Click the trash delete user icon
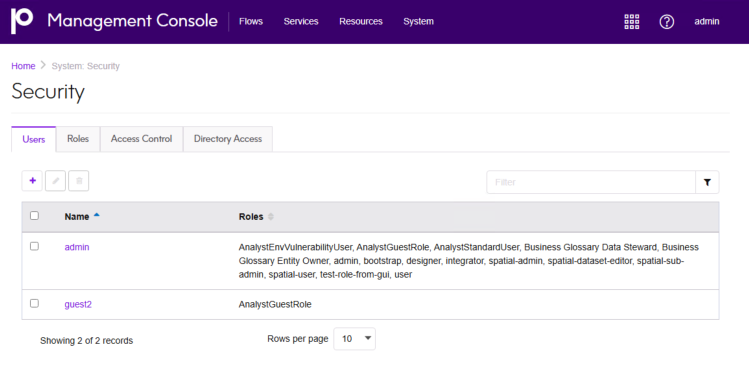 [x=79, y=181]
